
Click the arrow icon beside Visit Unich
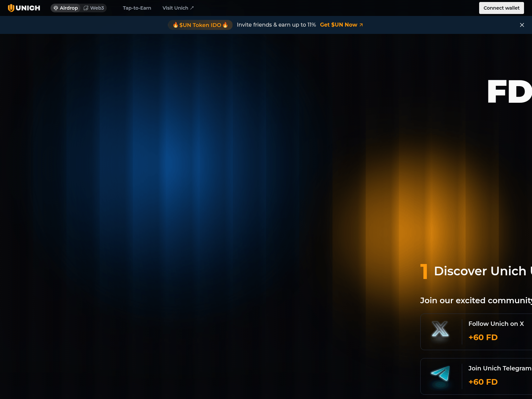(x=192, y=8)
